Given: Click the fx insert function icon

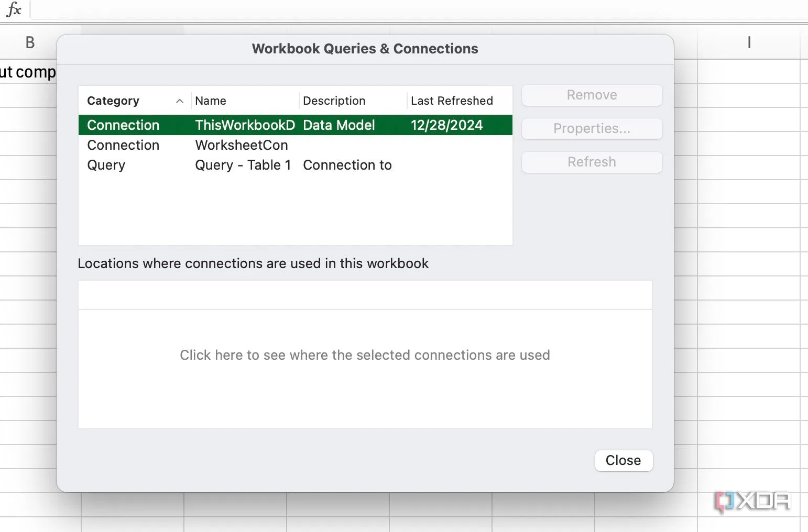Looking at the screenshot, I should point(14,9).
